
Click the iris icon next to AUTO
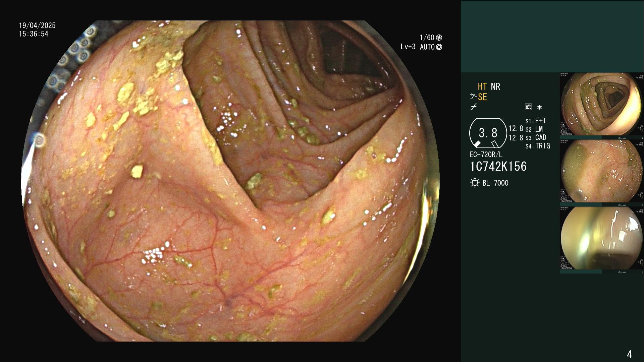[439, 47]
